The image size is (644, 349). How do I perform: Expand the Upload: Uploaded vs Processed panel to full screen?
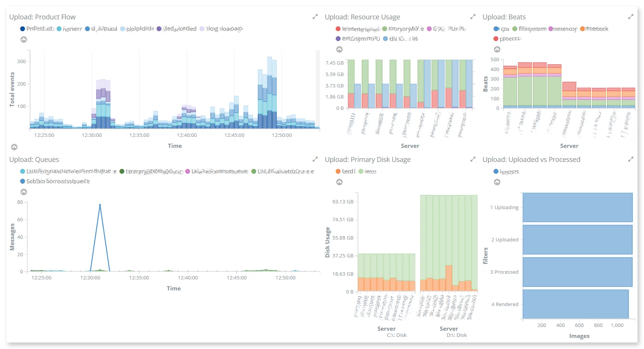pos(631,159)
